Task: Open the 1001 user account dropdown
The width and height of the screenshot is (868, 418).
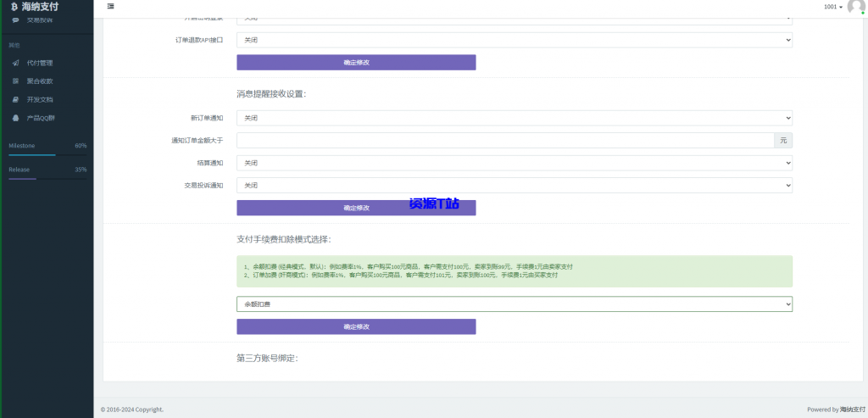Action: 833,7
